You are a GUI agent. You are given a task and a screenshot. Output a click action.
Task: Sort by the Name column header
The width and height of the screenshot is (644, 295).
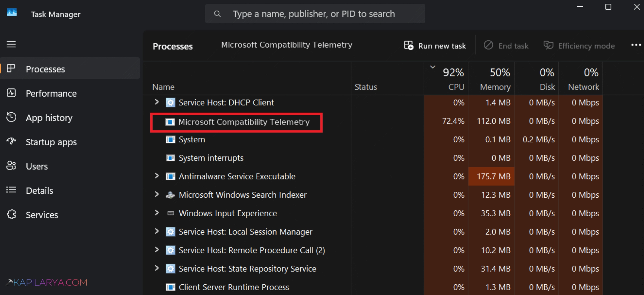pyautogui.click(x=247, y=78)
